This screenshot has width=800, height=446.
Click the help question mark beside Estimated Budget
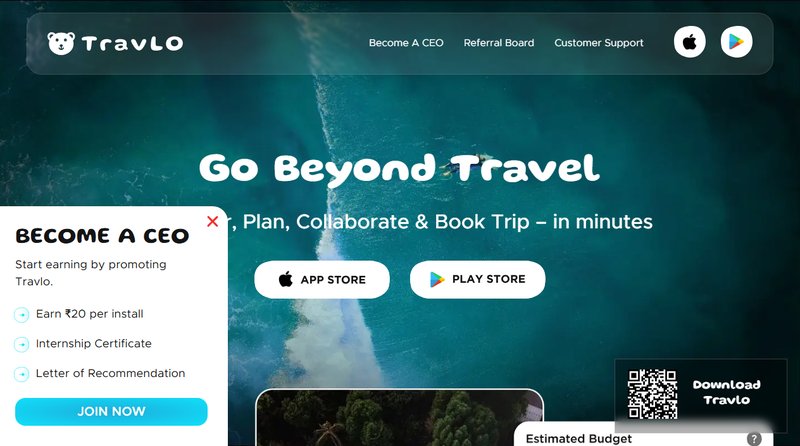pyautogui.click(x=754, y=439)
